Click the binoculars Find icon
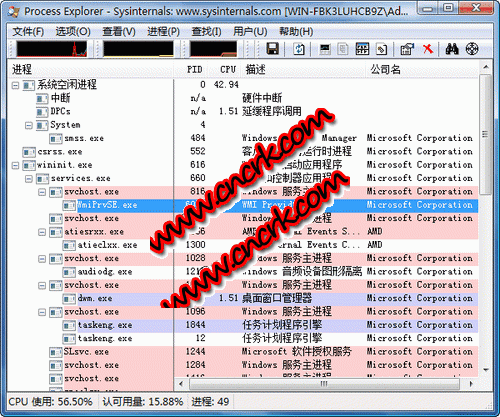The height and width of the screenshot is (417, 500). [x=452, y=49]
